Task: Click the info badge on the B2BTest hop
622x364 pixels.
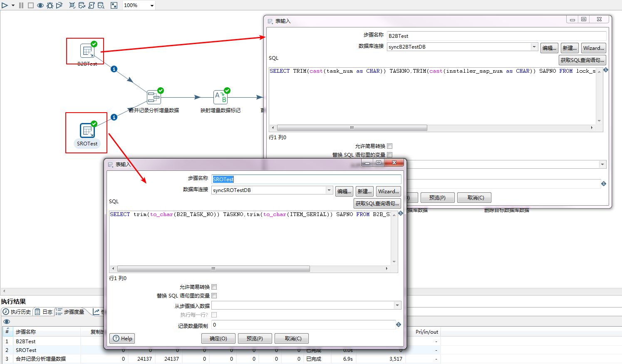Action: (x=114, y=69)
